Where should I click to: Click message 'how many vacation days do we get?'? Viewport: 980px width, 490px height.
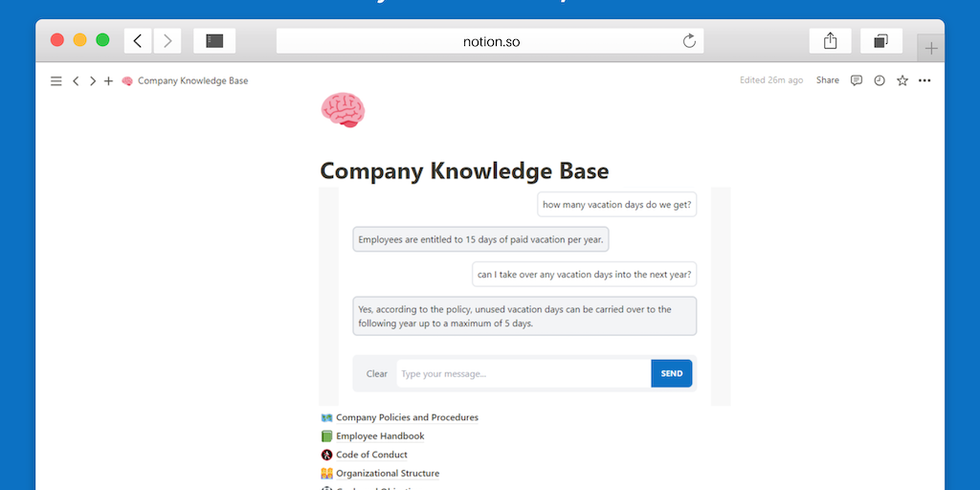click(x=617, y=205)
